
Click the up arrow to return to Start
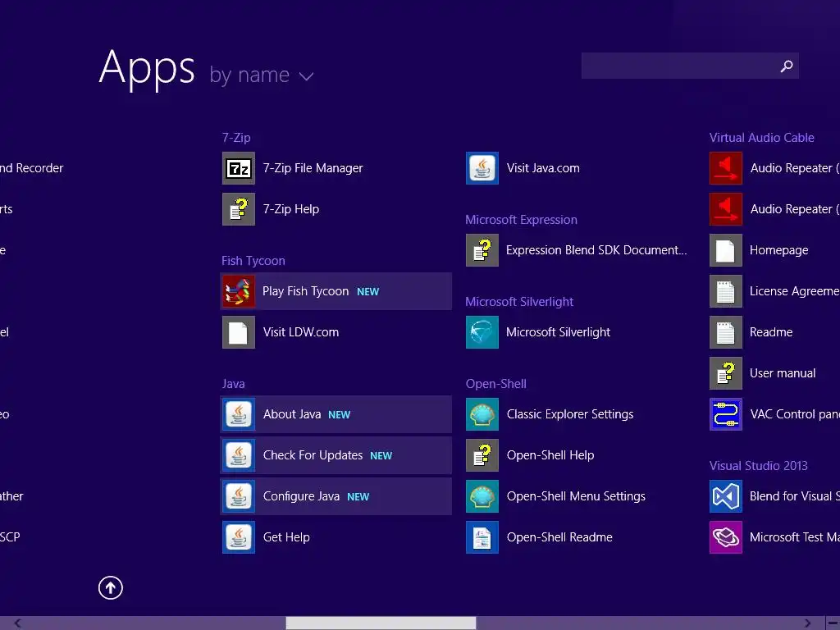(x=111, y=587)
